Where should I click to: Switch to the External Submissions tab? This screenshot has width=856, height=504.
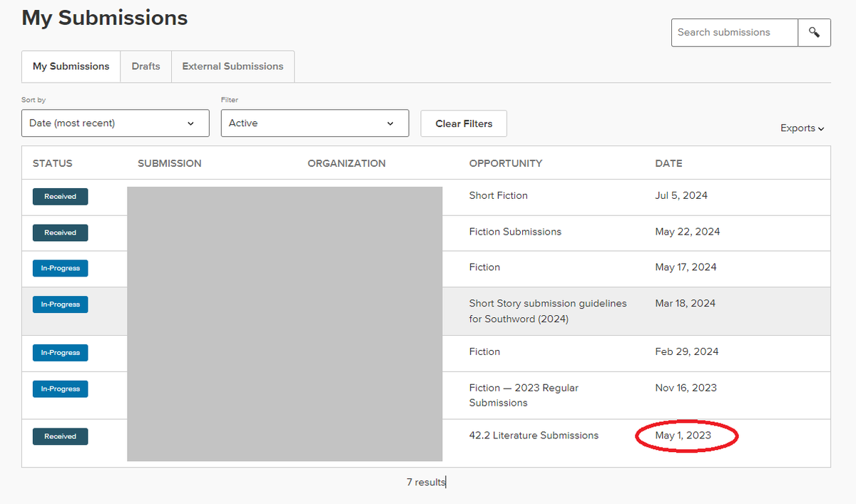pyautogui.click(x=233, y=66)
